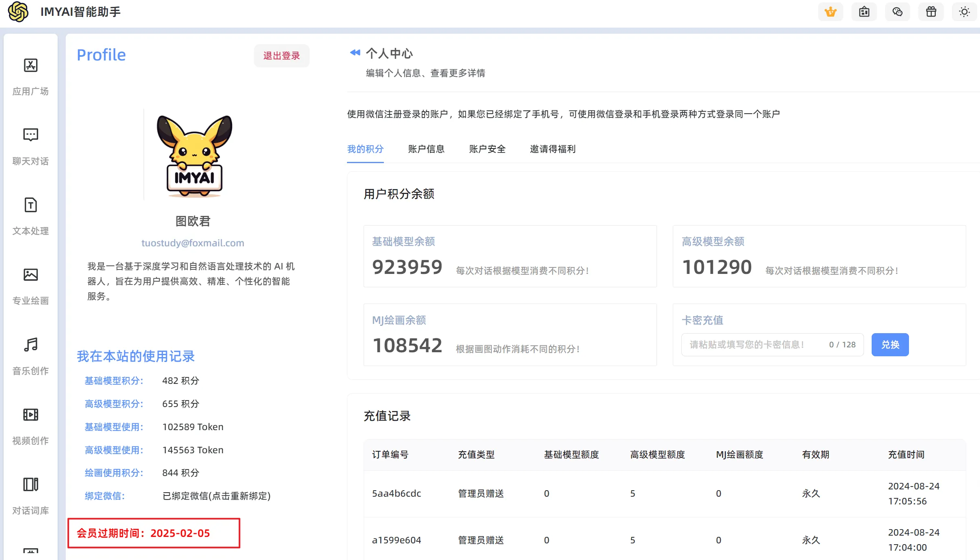Click the IMYAI智能助手 title

click(x=81, y=12)
